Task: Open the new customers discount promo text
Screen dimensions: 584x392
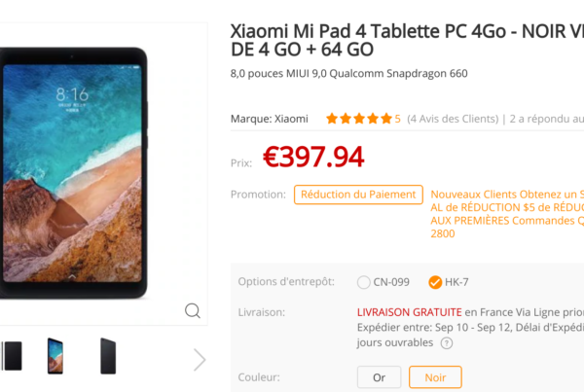Action: point(507,214)
